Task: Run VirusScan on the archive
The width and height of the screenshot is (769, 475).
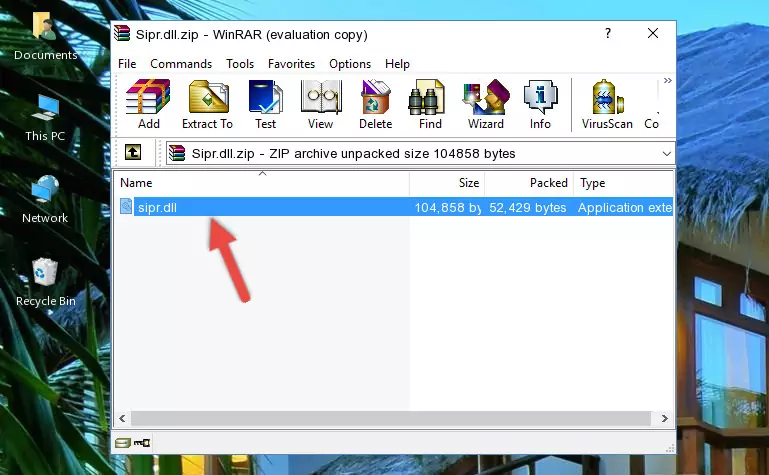Action: [x=607, y=104]
